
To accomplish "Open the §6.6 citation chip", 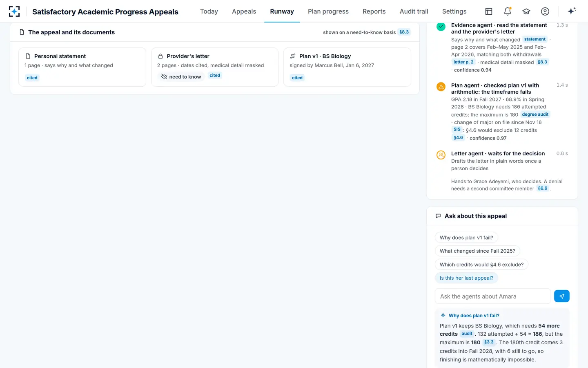I will pos(543,188).
